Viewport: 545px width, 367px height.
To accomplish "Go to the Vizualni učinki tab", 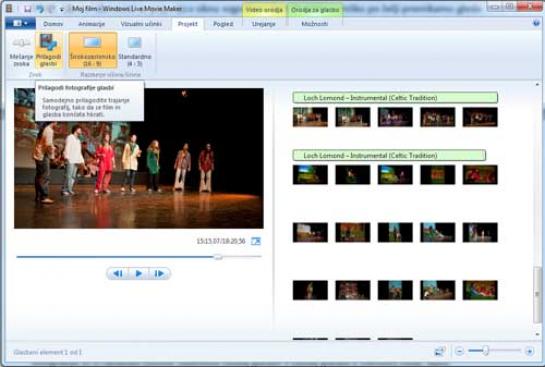I will tap(141, 24).
